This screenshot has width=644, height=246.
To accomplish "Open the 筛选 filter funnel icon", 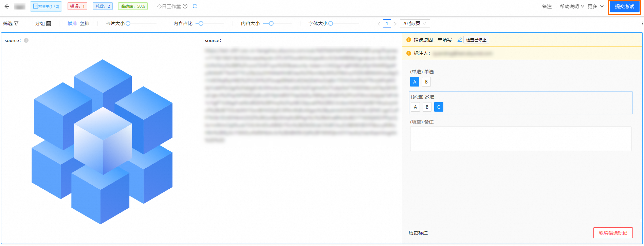I will pos(16,23).
